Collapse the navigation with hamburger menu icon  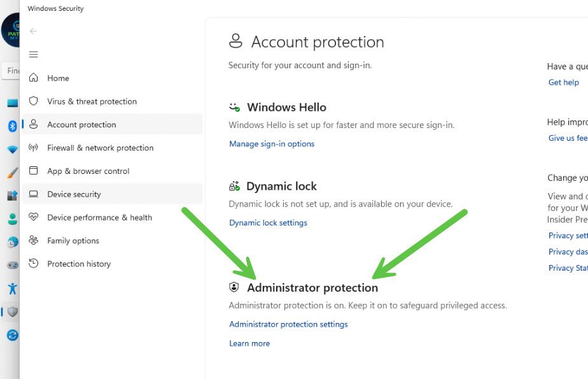point(33,54)
